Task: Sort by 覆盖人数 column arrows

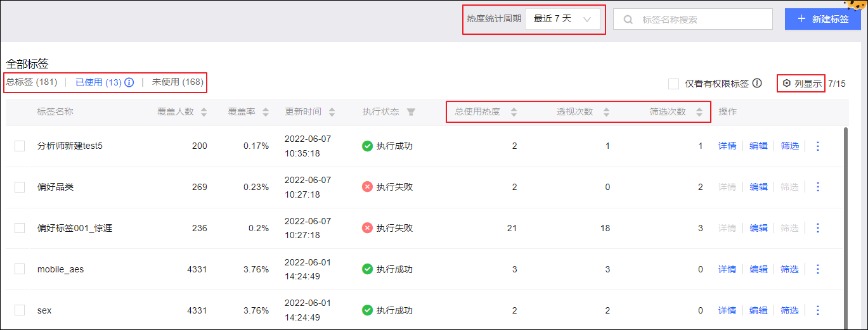Action: point(204,112)
